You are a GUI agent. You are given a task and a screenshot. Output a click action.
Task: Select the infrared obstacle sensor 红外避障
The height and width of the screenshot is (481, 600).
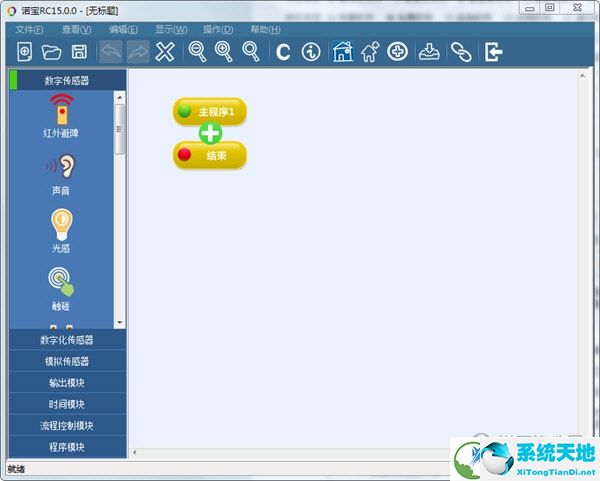(61, 116)
